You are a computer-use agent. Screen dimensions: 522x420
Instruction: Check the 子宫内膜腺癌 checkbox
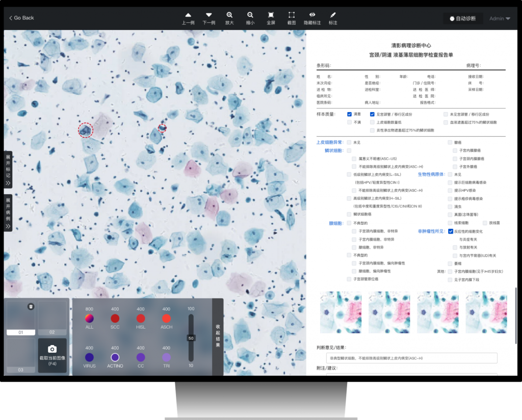click(455, 150)
